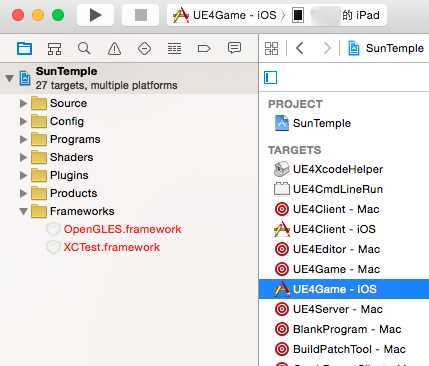Select the UE4Editor - Mac target
This screenshot has width=429, height=366.
pyautogui.click(x=344, y=249)
